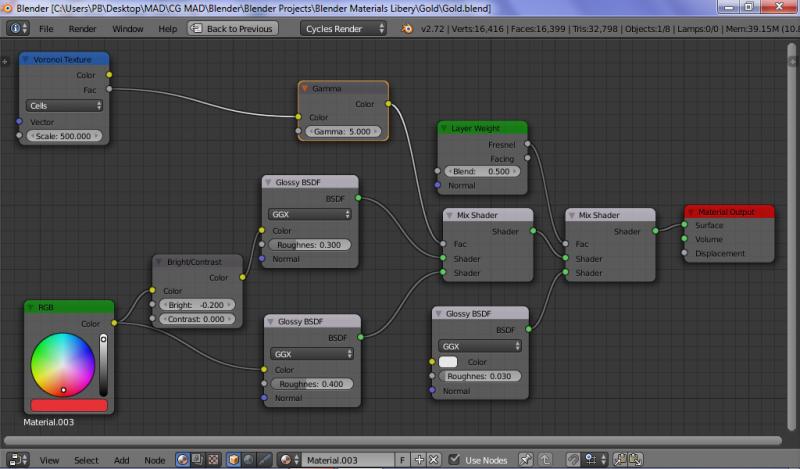Viewport: 800px width, 469px height.
Task: Select the Texture nodes tree type icon
Action: point(213,460)
